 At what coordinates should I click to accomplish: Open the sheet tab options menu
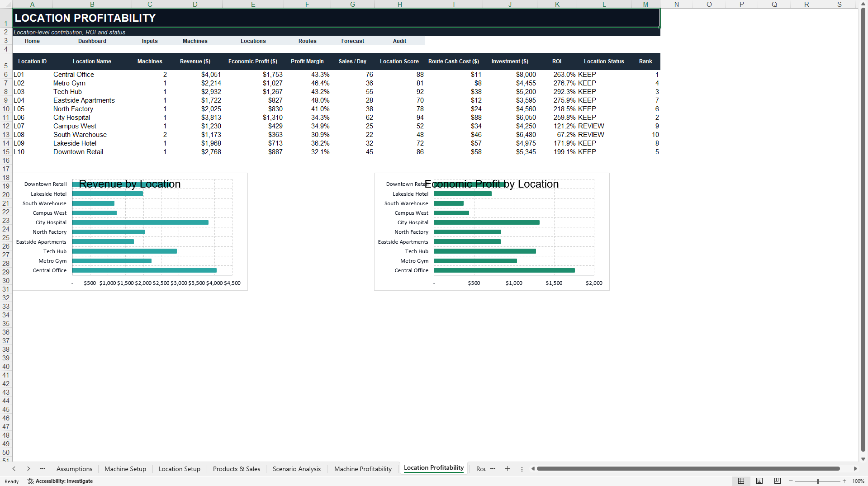pos(522,469)
